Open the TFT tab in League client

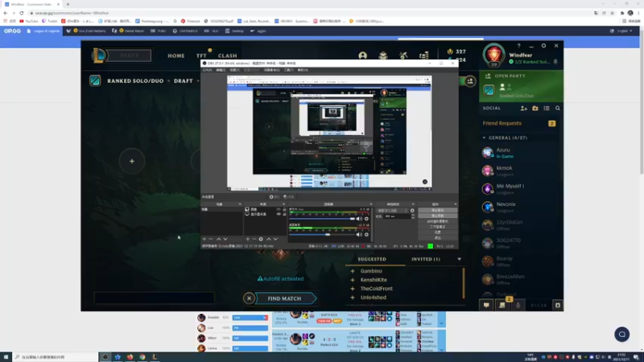pos(201,56)
